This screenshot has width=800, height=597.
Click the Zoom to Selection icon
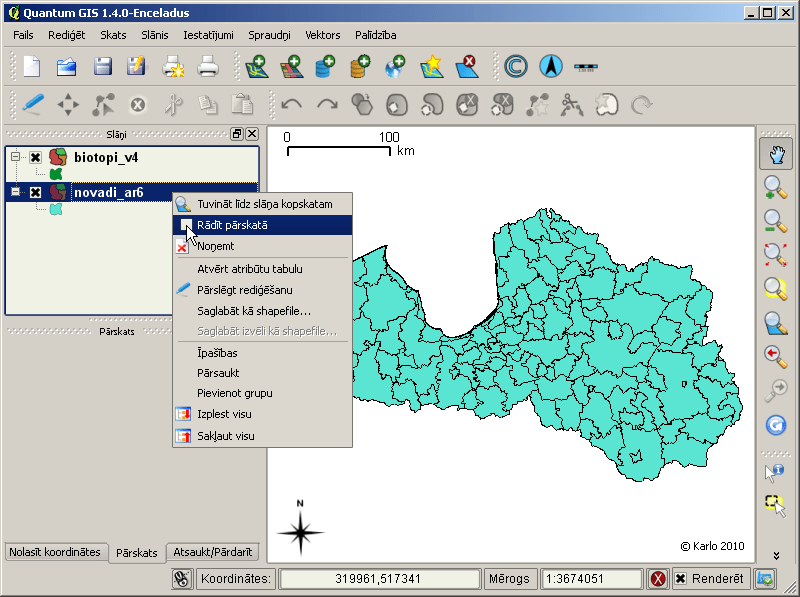coord(776,289)
